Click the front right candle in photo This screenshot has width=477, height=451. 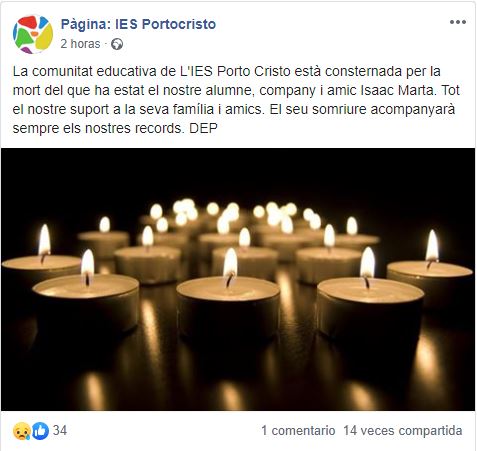[x=369, y=300]
